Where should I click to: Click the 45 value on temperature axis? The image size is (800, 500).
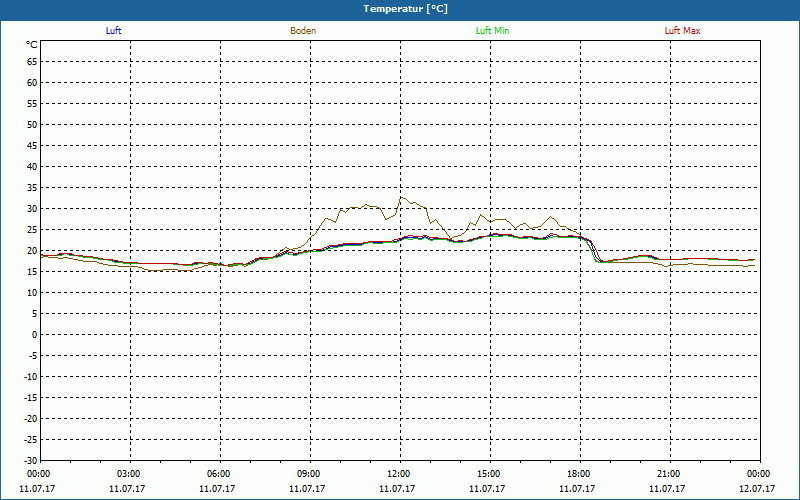32,146
